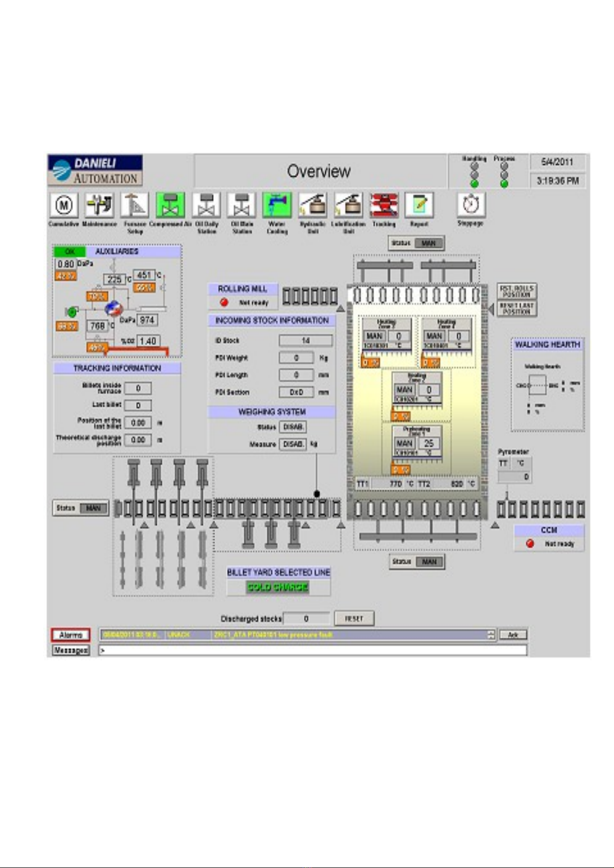Open the Maintenance tools icon
Screen dimensions: 614x868
click(x=99, y=205)
